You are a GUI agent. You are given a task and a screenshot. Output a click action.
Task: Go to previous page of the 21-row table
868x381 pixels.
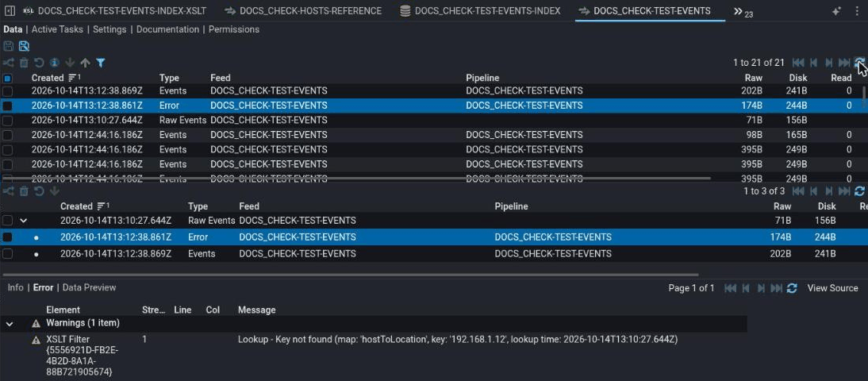pos(813,63)
